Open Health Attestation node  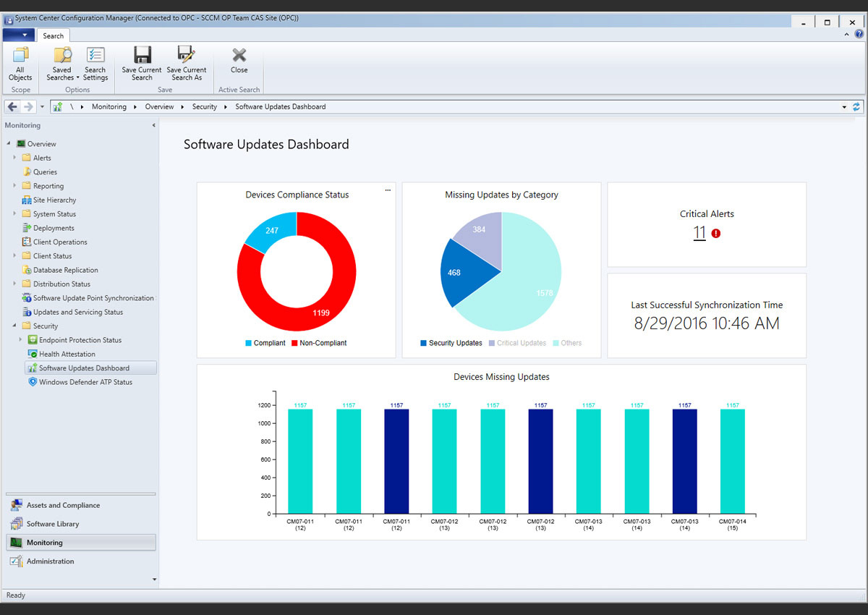coord(67,355)
